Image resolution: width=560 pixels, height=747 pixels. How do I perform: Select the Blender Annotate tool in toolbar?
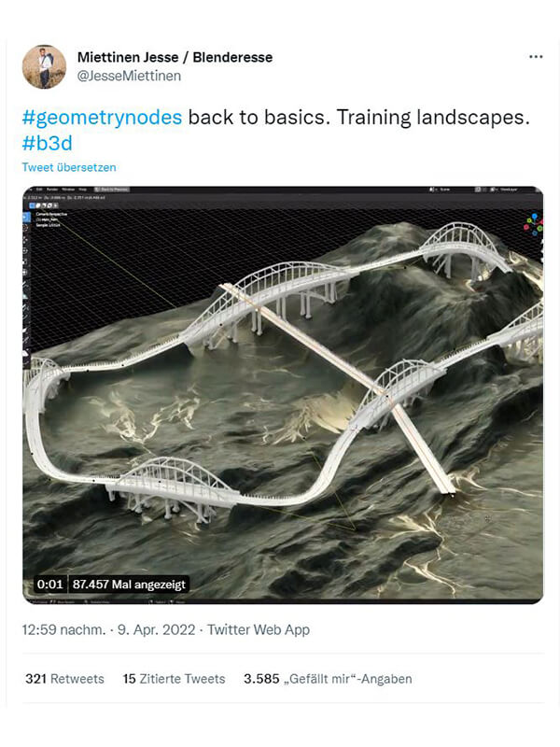tap(25, 285)
